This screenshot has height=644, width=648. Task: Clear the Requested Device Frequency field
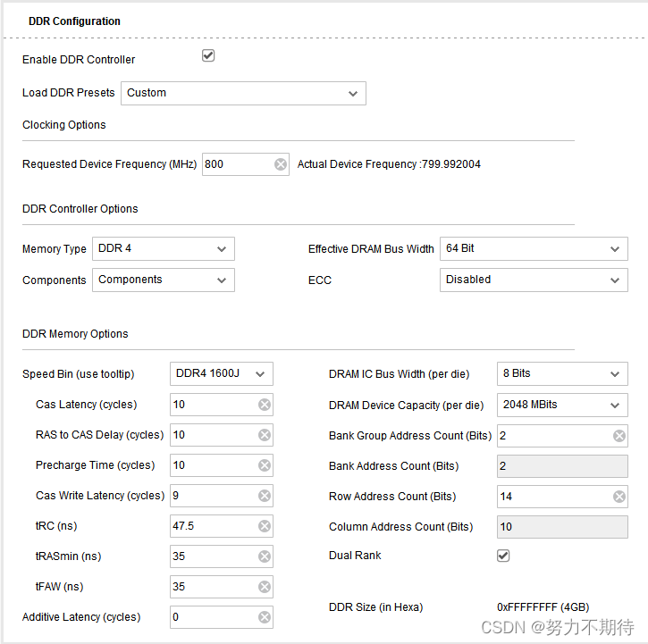pos(280,164)
